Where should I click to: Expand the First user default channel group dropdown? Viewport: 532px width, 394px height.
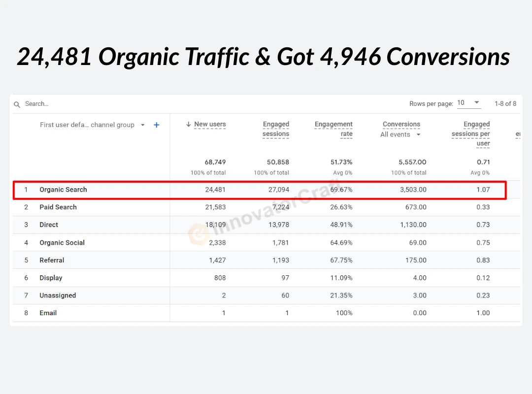143,125
